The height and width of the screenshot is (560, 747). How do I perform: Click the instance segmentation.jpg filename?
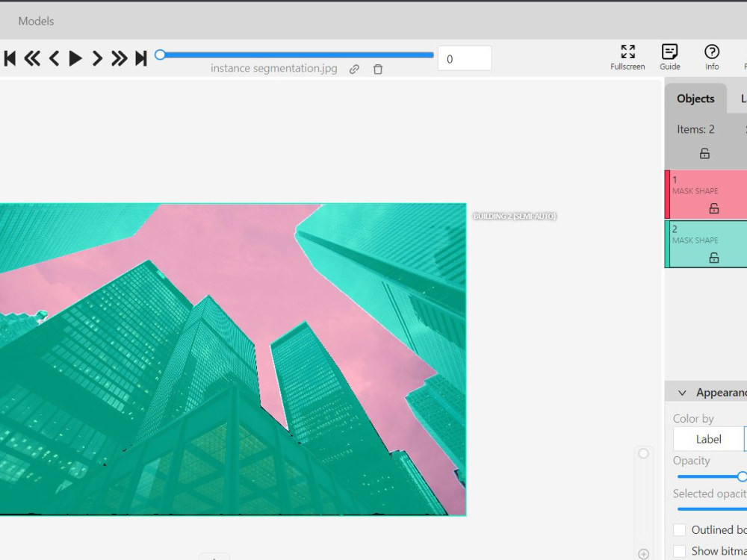pos(275,68)
